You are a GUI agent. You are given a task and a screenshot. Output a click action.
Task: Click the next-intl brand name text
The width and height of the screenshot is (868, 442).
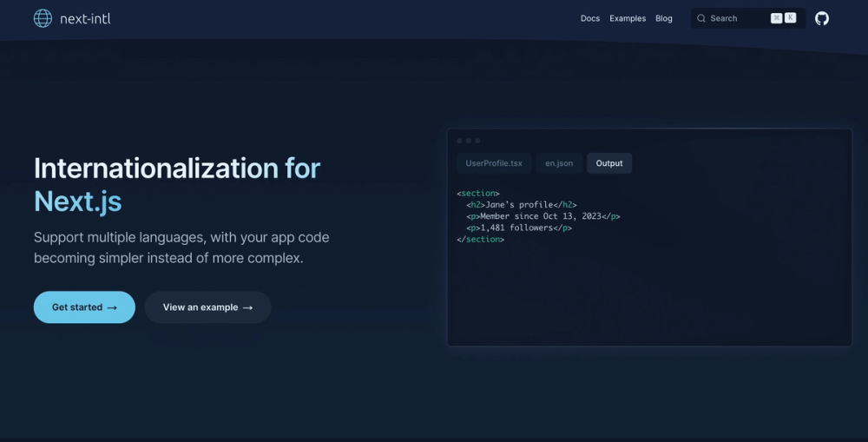(x=85, y=19)
